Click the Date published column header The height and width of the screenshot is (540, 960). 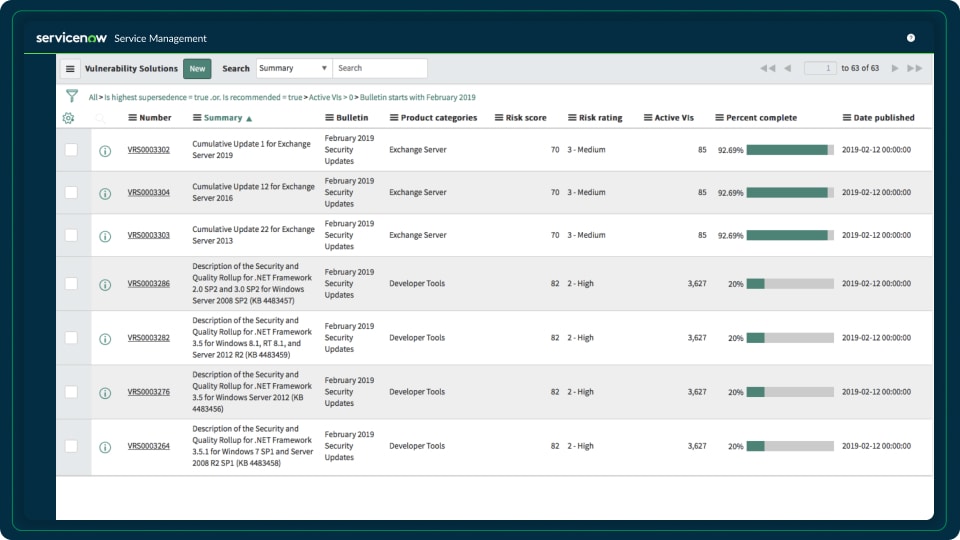pyautogui.click(x=883, y=118)
